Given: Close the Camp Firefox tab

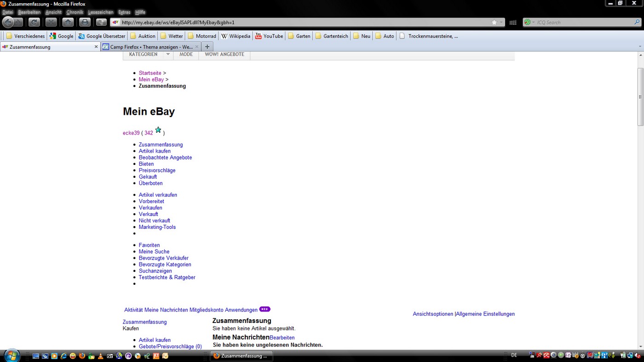Looking at the screenshot, I should pyautogui.click(x=197, y=47).
